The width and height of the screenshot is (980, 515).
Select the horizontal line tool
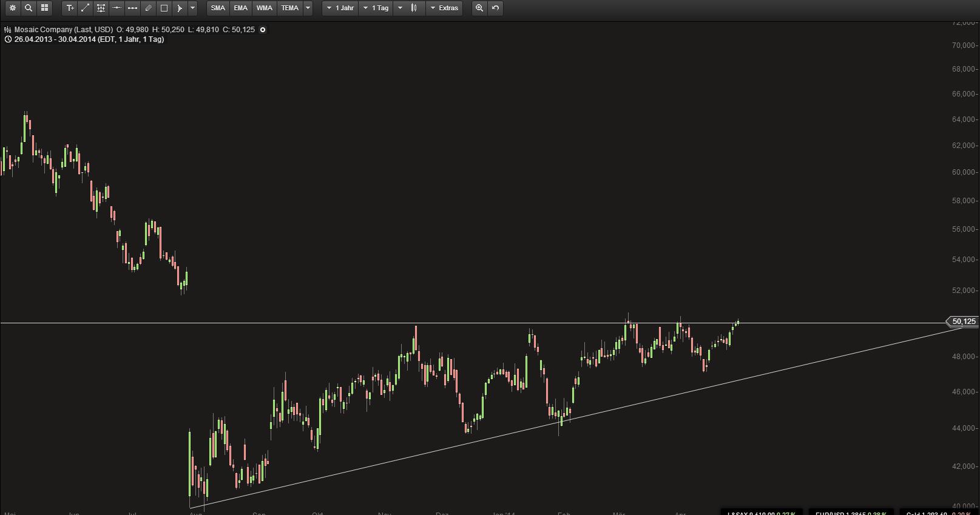click(x=117, y=8)
